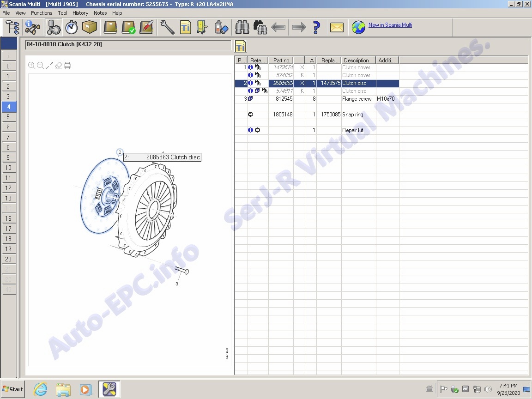Click arrow icon on Snap ring row

250,115
